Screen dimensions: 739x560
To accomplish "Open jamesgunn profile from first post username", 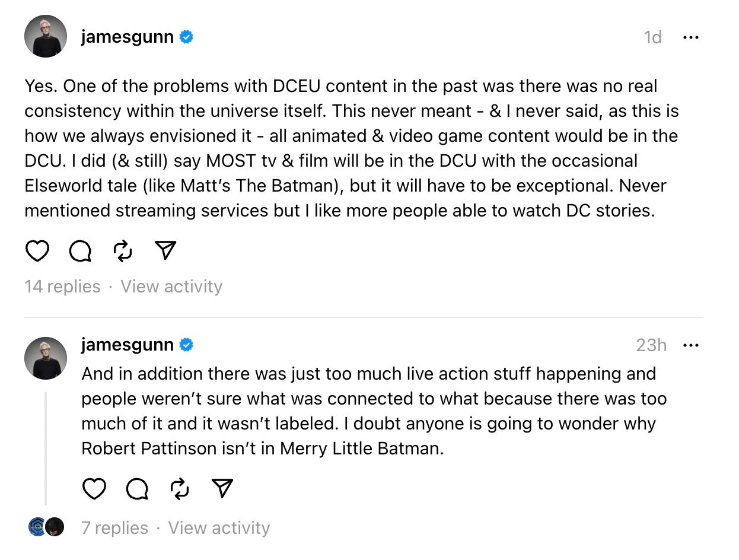I will 128,37.
